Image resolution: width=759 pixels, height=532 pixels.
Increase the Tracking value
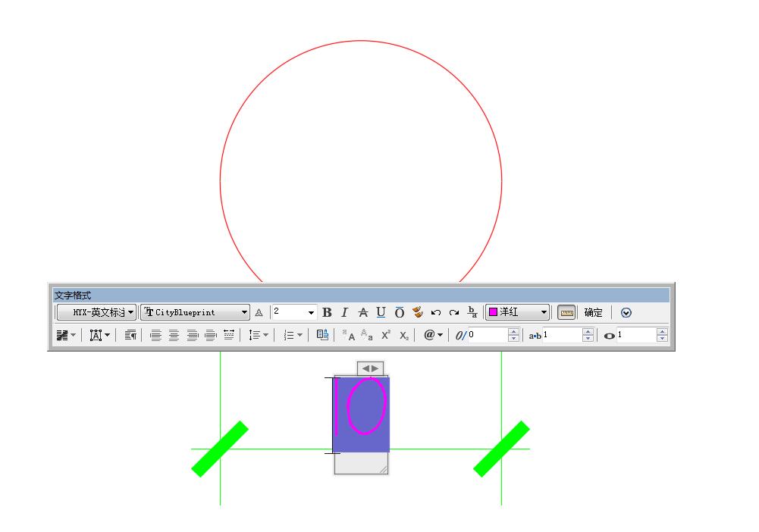click(x=588, y=332)
